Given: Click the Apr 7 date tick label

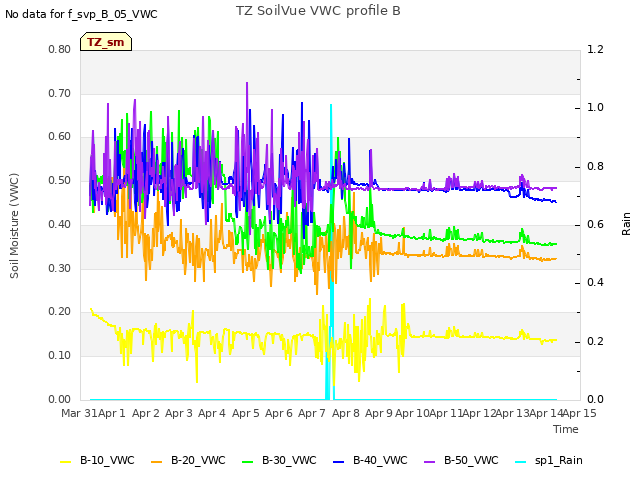Looking at the screenshot, I should pyautogui.click(x=312, y=413).
